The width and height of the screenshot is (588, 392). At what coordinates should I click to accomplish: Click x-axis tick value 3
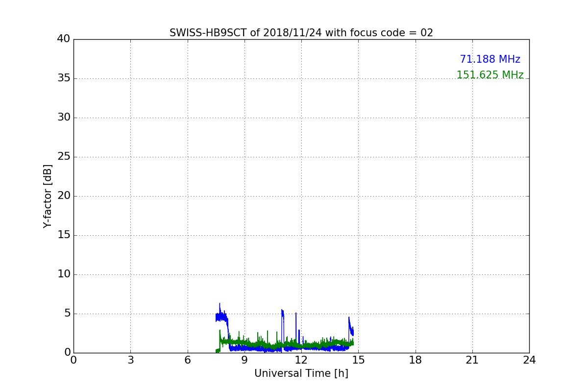pos(130,360)
